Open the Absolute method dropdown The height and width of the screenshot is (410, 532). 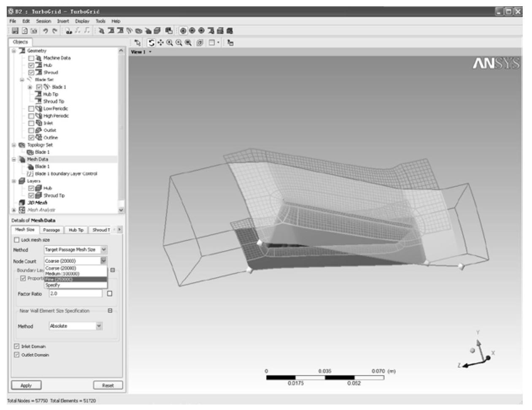[99, 326]
